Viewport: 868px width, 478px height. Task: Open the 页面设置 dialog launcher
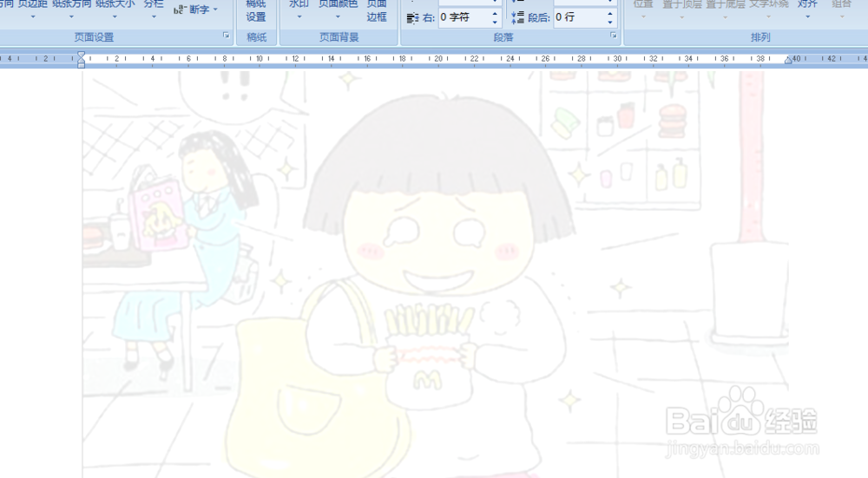pos(226,36)
